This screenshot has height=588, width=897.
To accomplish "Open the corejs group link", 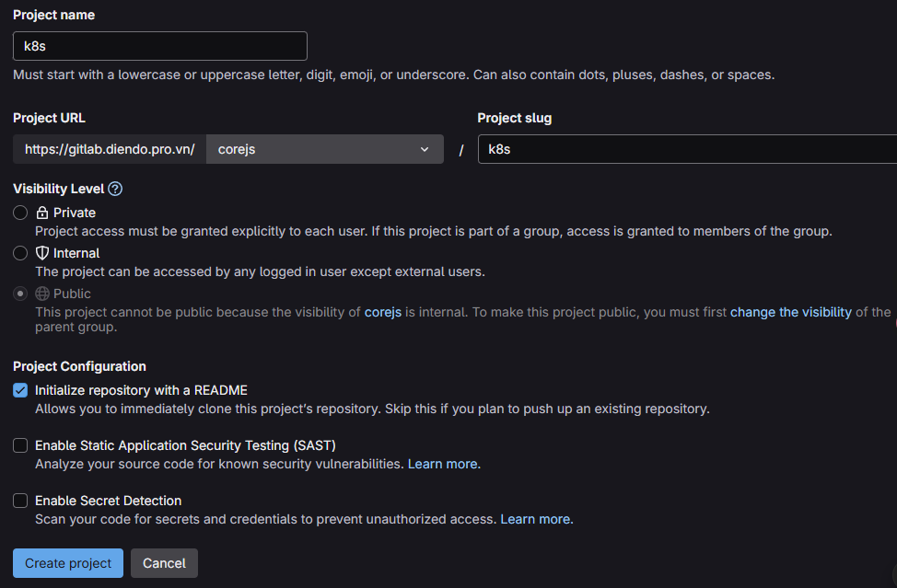I will (383, 312).
